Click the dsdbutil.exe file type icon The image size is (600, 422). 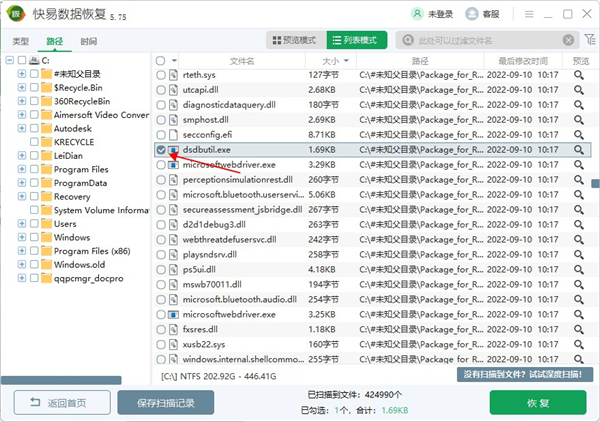(173, 150)
